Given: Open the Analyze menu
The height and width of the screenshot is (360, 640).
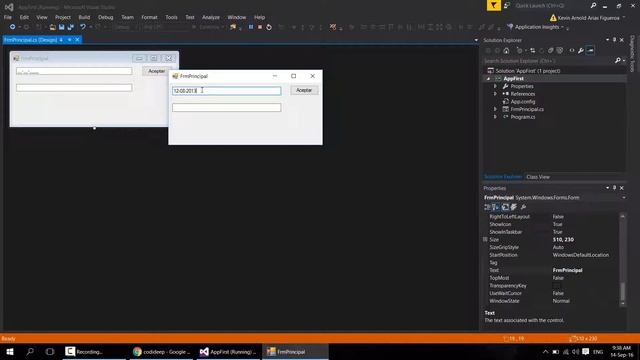Looking at the screenshot, I should 211,17.
